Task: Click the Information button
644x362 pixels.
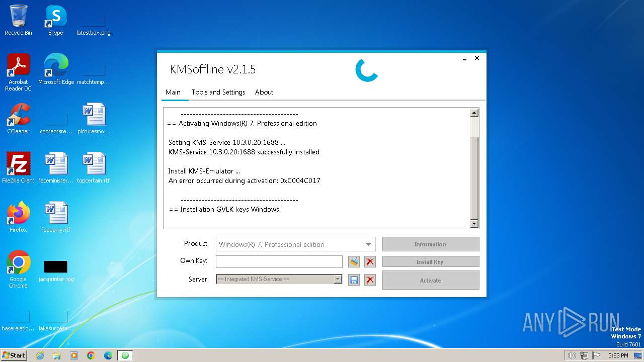Action: point(431,244)
